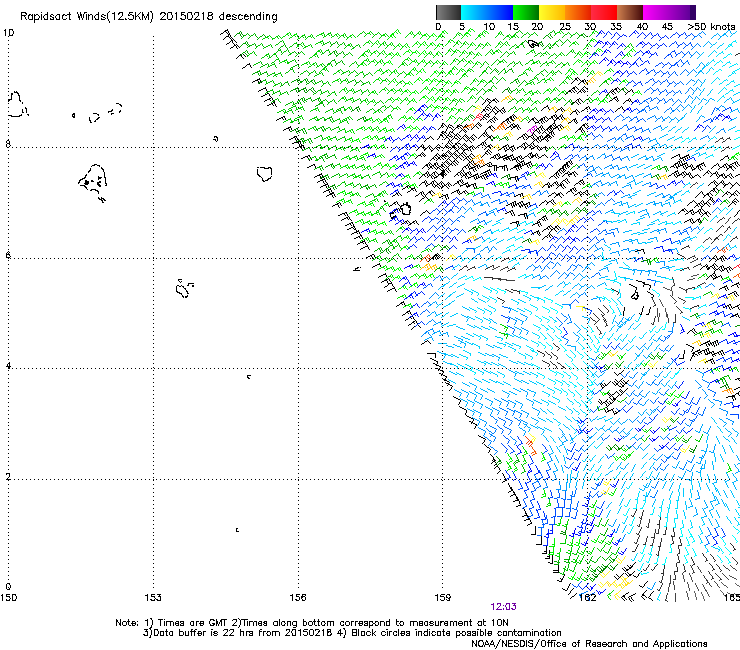Click the '25' label under the color scale
Viewport: 740px width, 650px height.
point(564,27)
